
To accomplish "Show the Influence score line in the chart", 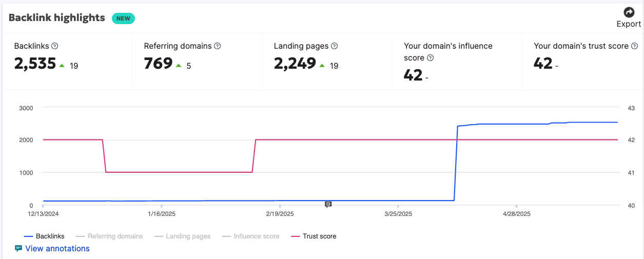I will 251,236.
